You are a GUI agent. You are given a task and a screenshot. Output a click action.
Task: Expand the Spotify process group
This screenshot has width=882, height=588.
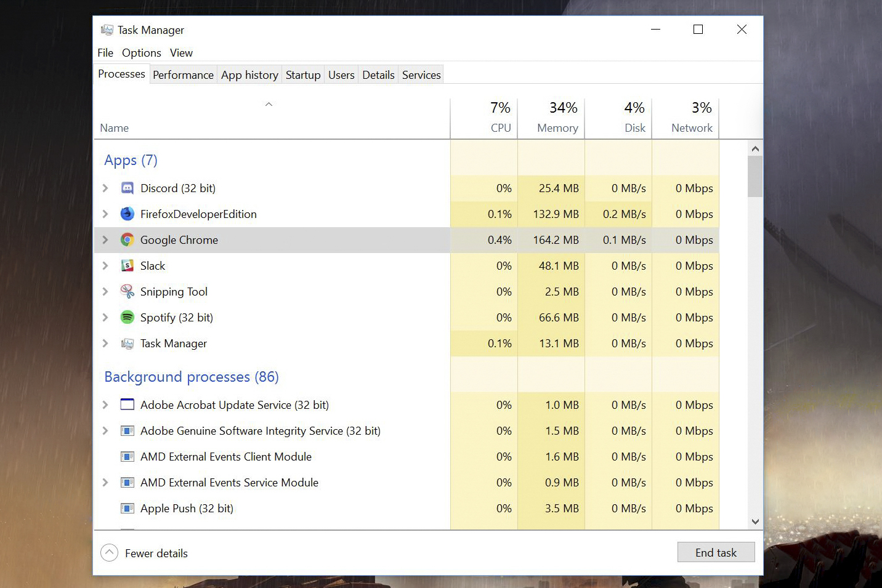pyautogui.click(x=105, y=318)
